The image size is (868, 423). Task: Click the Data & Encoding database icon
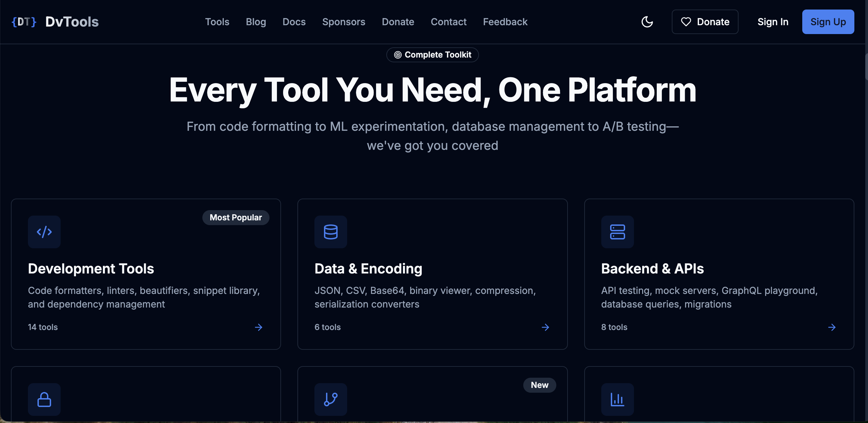(x=330, y=232)
